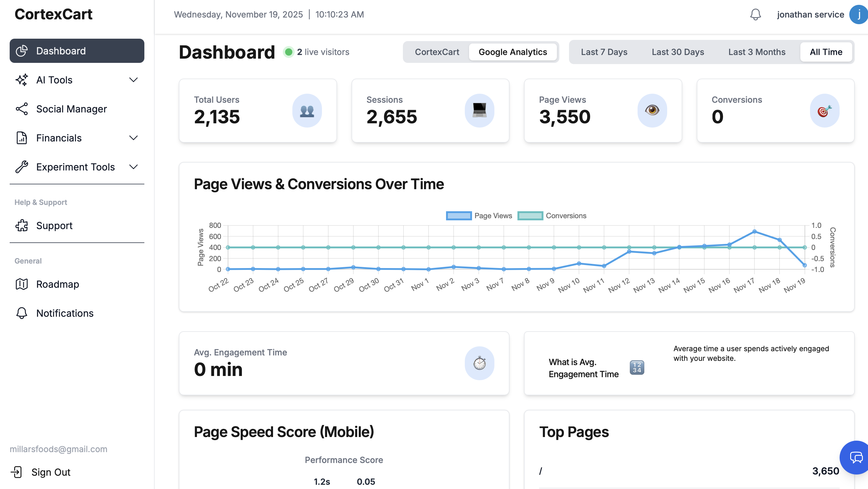
Task: Open the Experiment Tools wrench icon
Action: pyautogui.click(x=21, y=167)
